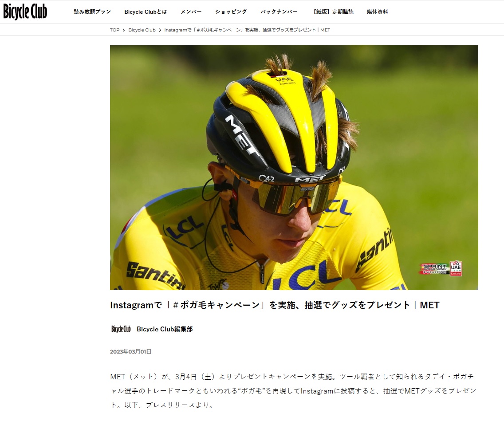The height and width of the screenshot is (429, 504).
Task: Click the small Bicycle Club author logo
Action: tap(121, 329)
